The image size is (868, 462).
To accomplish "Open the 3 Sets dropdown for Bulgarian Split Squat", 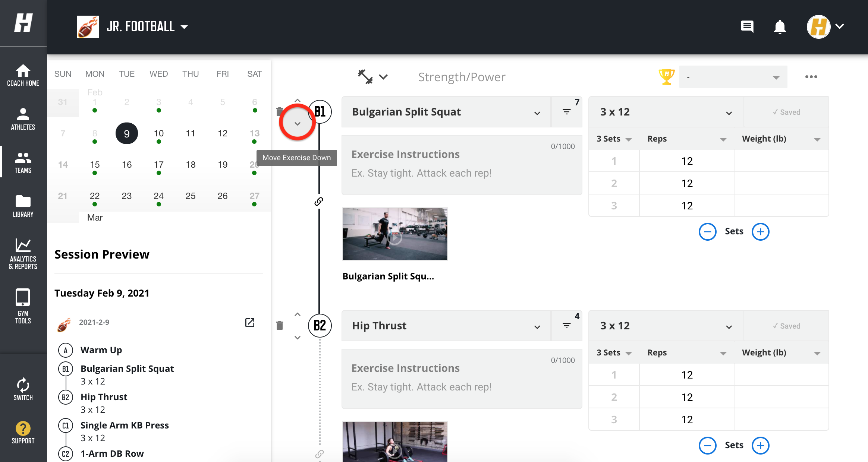I will (614, 139).
